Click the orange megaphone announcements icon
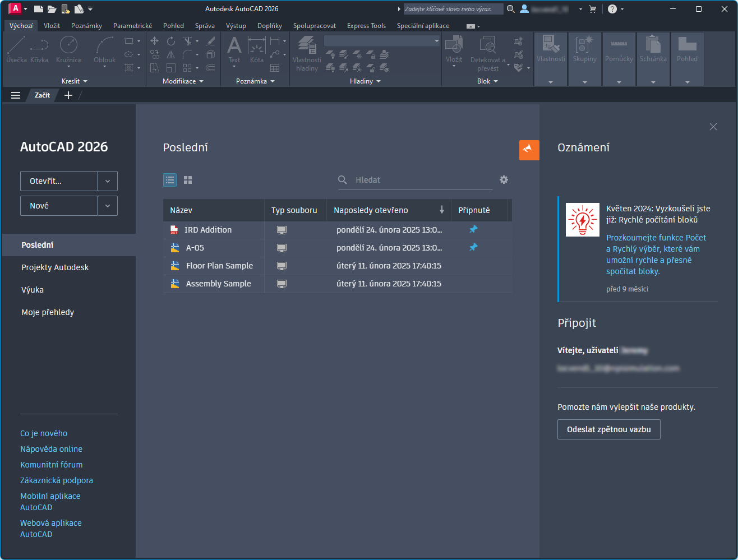Viewport: 738px width, 560px height. click(x=529, y=150)
